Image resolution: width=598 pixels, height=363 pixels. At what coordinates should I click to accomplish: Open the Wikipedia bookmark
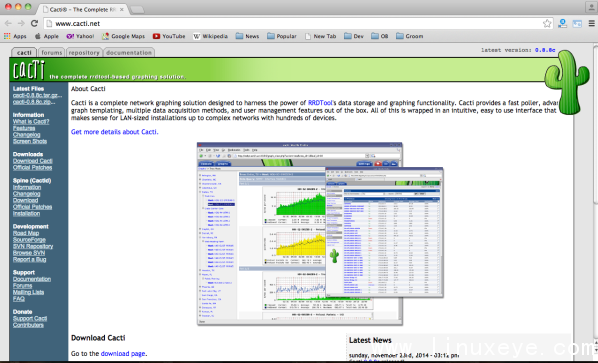tap(210, 36)
